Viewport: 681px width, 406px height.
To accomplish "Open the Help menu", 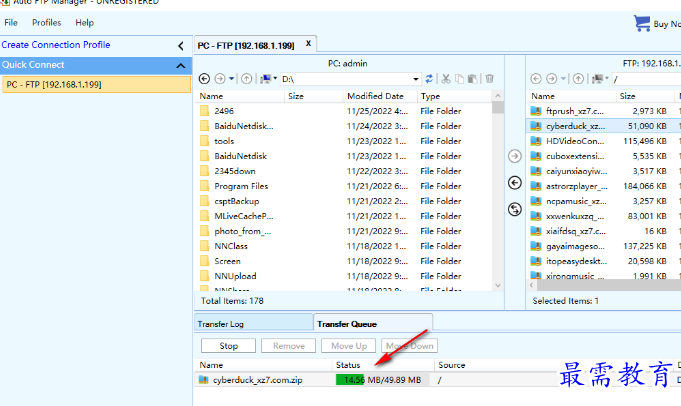I will point(84,23).
